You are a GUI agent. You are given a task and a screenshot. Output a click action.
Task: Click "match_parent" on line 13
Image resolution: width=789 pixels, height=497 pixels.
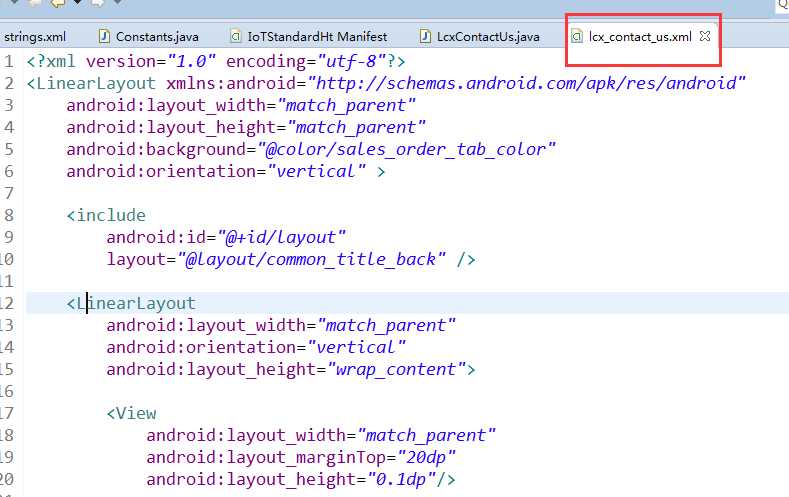coord(386,325)
